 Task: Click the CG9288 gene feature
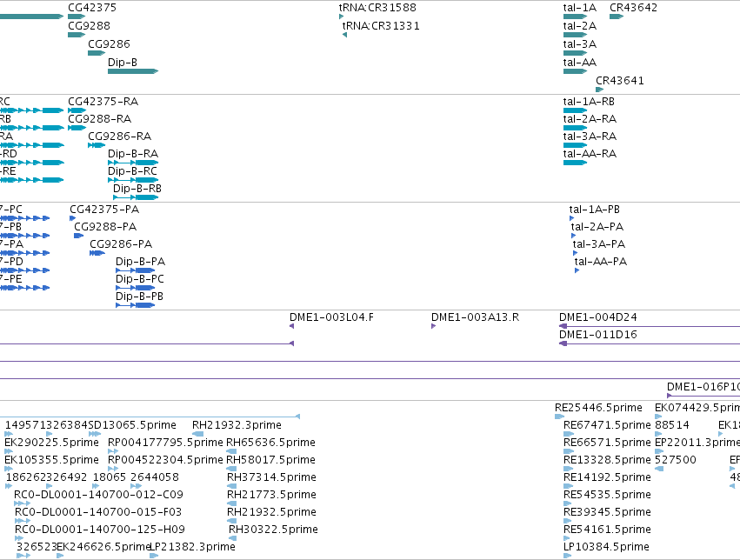point(77,35)
